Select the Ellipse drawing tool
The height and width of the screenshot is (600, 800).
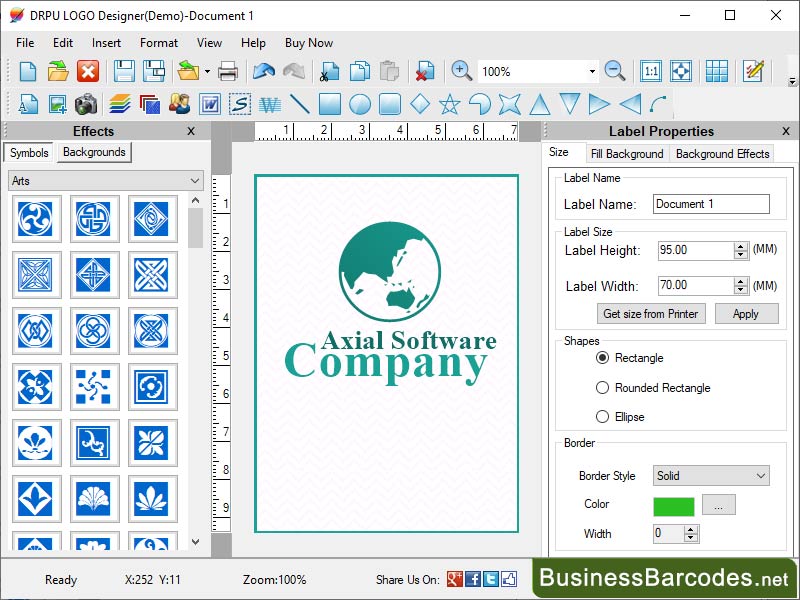pos(360,103)
